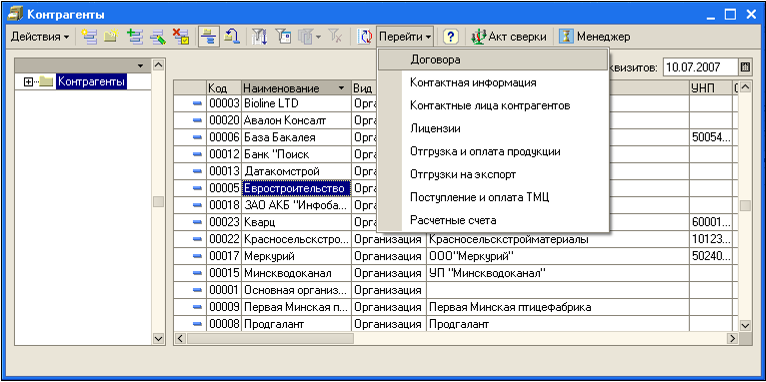Select Отгрузка и оплата продукции menu item
The height and width of the screenshot is (382, 766).
[x=493, y=151]
